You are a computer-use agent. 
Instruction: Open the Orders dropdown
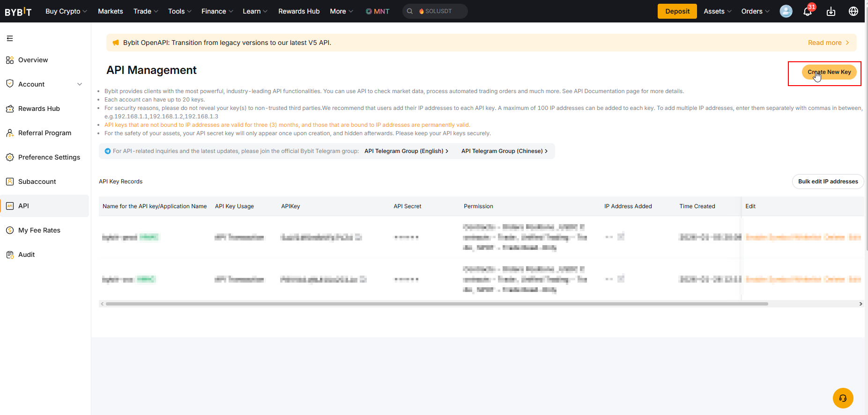tap(755, 11)
